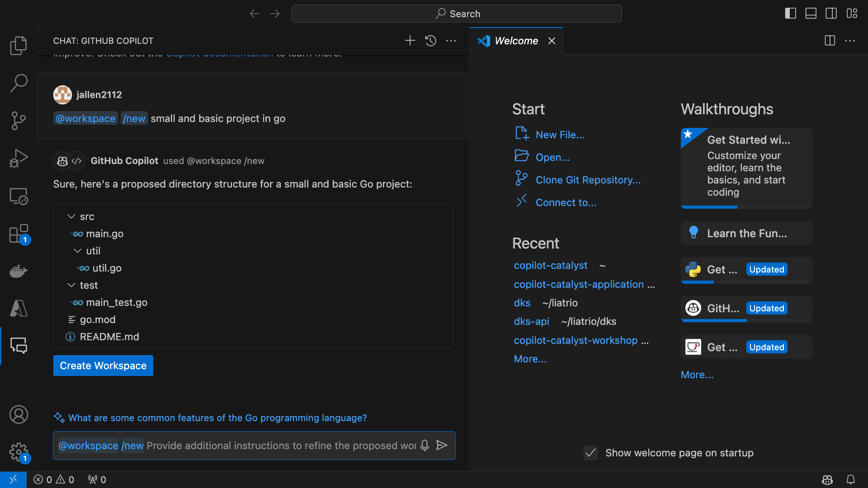Viewport: 868px width, 488px height.
Task: Go forward in navigation history
Action: 275,14
